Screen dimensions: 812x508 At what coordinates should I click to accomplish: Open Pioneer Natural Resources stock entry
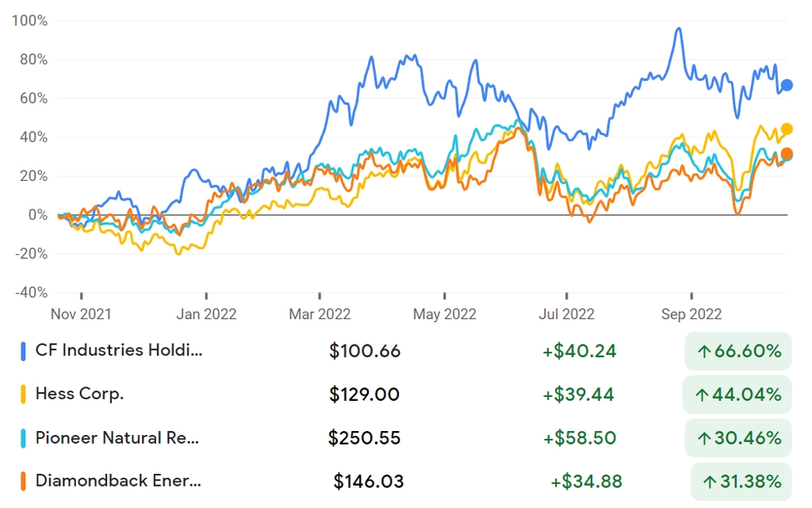click(117, 438)
